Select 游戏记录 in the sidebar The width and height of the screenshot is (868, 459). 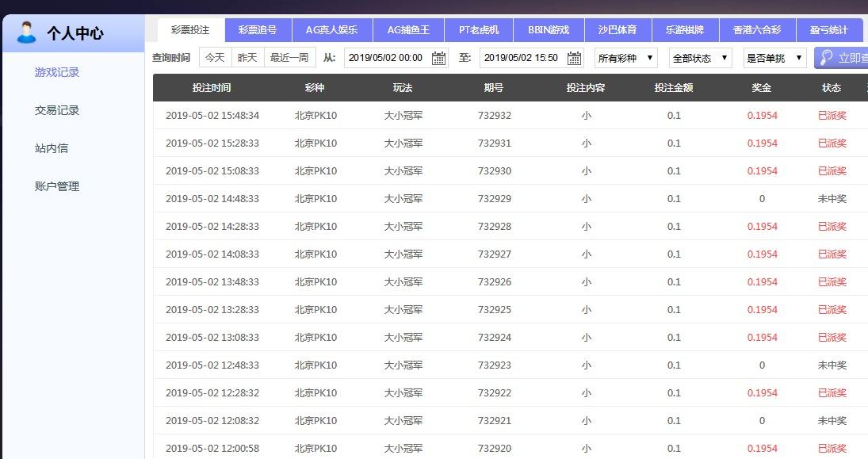coord(57,72)
